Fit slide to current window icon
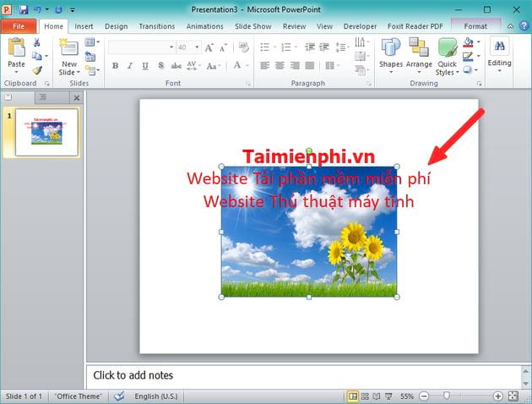The image size is (532, 404). 513,396
